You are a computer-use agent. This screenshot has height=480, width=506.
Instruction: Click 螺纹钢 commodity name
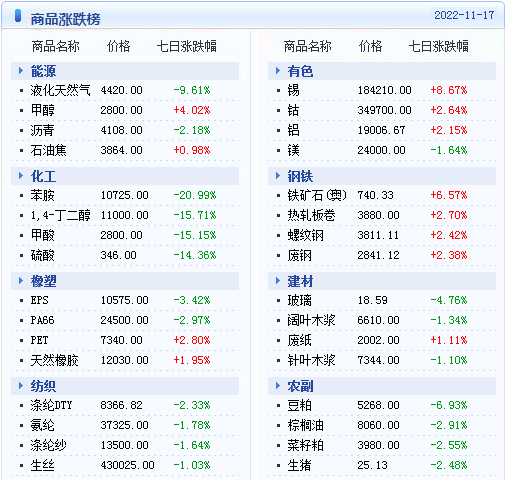pos(305,235)
